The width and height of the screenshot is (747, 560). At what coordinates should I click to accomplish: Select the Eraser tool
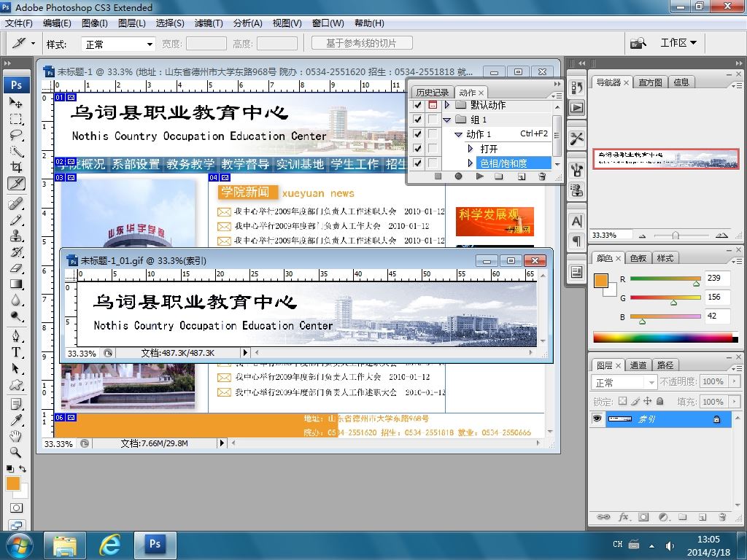click(x=16, y=268)
